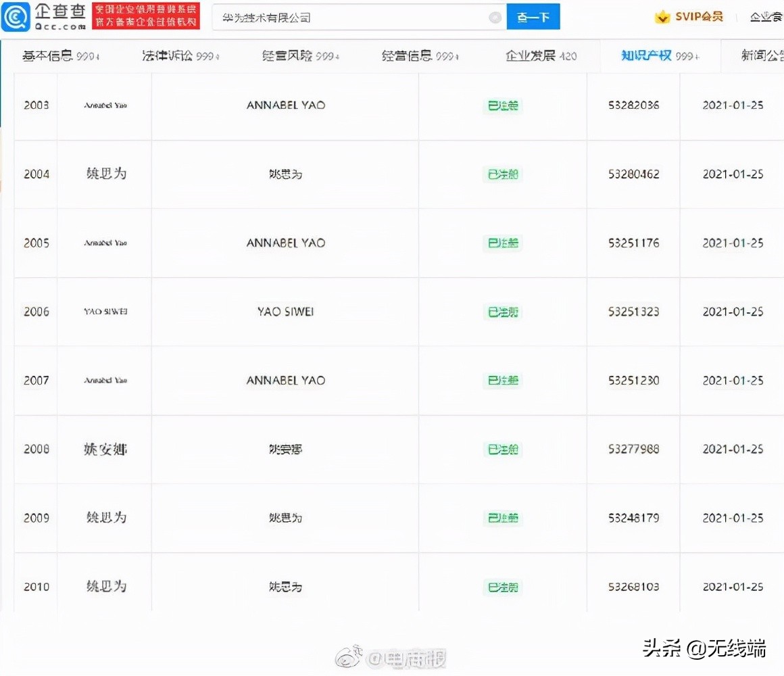This screenshot has width=784, height=676.
Task: Click the 已注册 status badge in row 2003
Action: pyautogui.click(x=502, y=105)
